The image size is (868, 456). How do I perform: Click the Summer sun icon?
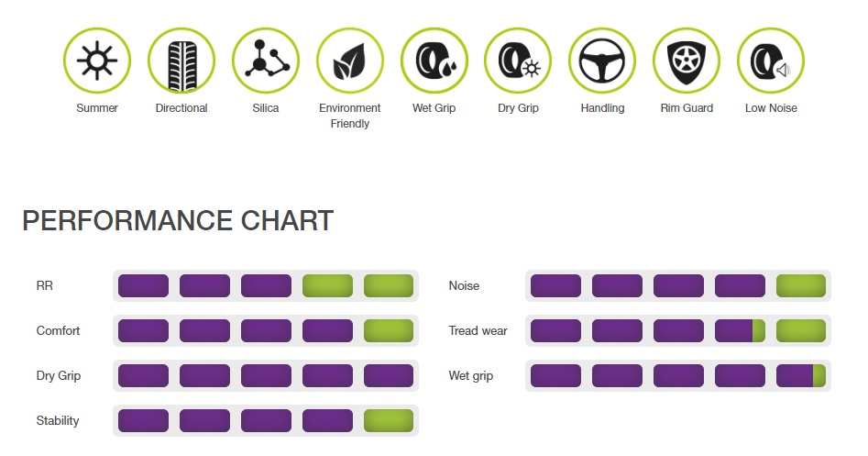click(x=97, y=61)
